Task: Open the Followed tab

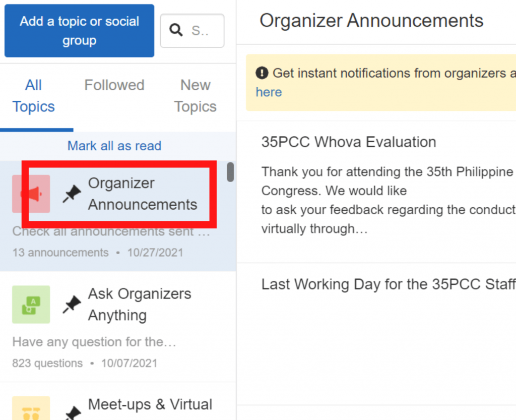Action: 114,85
